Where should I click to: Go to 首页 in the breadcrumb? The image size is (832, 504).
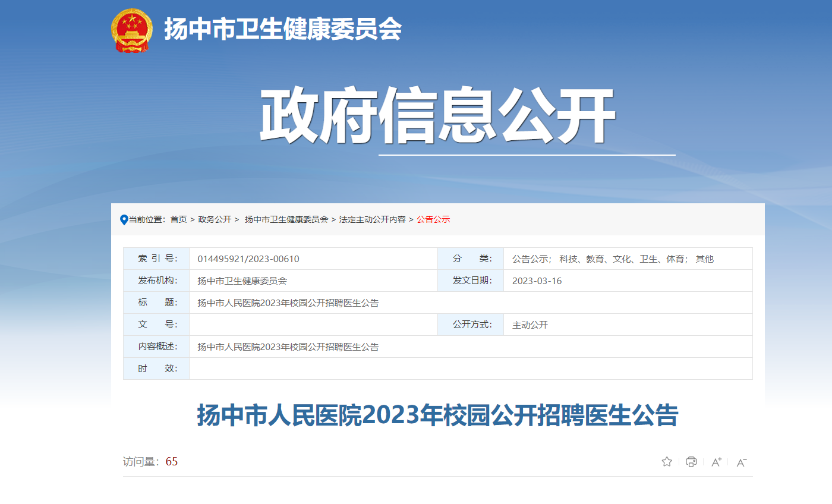(178, 219)
